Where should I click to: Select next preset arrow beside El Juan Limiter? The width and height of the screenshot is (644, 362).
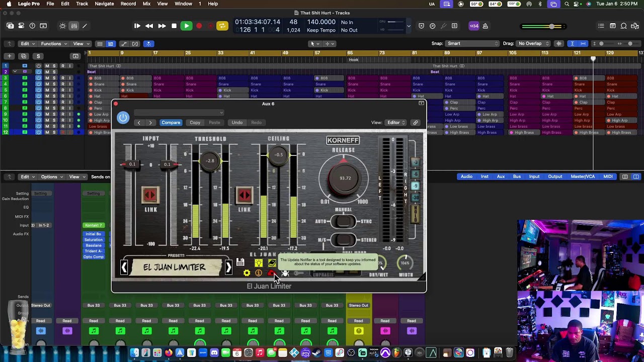pos(228,267)
